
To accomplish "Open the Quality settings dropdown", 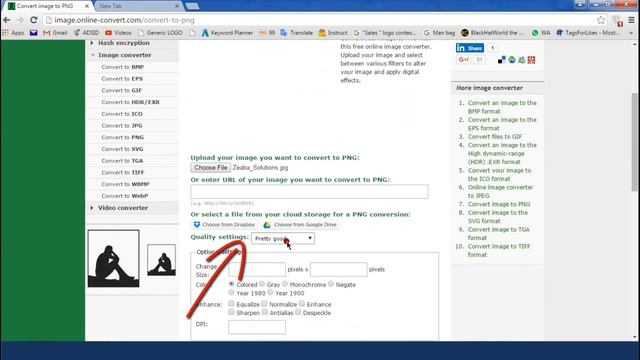I will click(283, 238).
